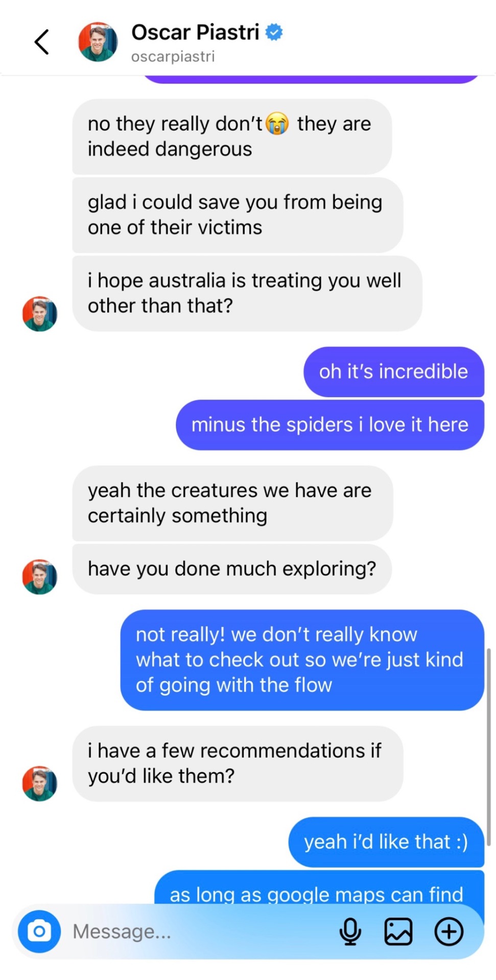Click the chat scrollbar on the right
The height and width of the screenshot is (980, 496).
point(488,748)
